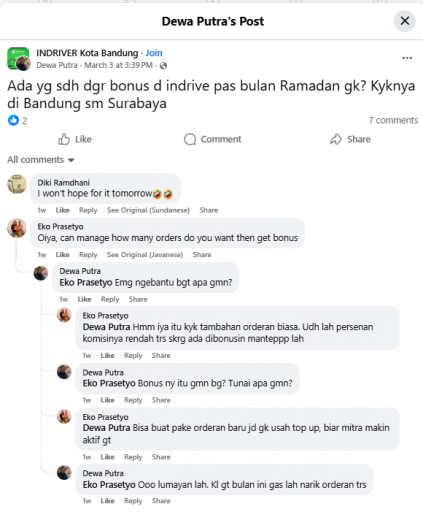Open the INDRIVER Kota Bandung group avatar
Image resolution: width=423 pixels, height=512 pixels.
coord(18,58)
